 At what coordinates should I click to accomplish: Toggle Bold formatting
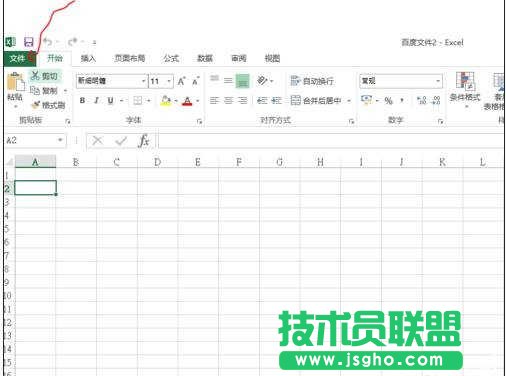[82, 100]
